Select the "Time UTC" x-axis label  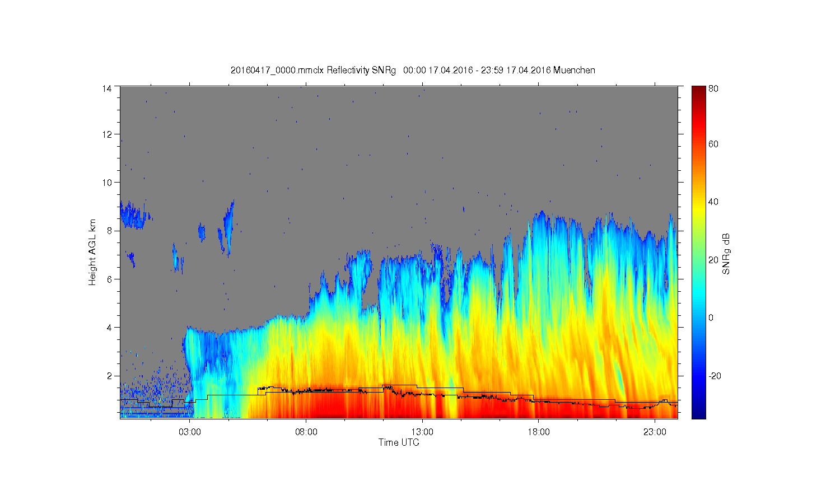tap(399, 442)
